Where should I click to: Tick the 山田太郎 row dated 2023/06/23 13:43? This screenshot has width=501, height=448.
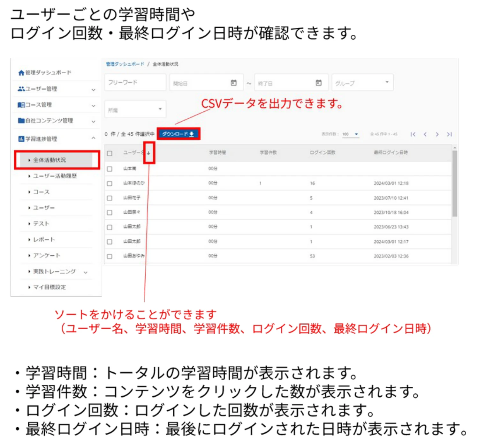tap(110, 227)
